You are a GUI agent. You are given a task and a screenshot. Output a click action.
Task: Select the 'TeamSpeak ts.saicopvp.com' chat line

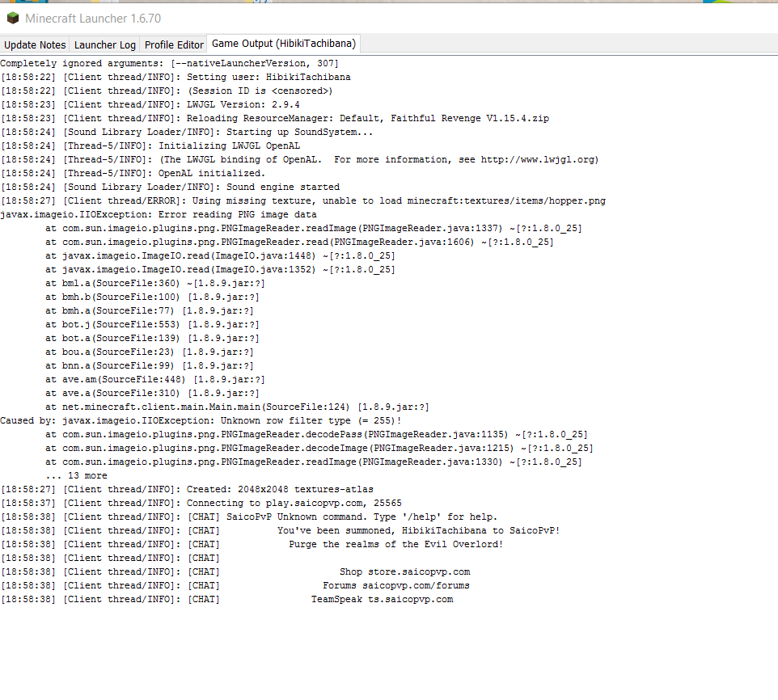click(226, 599)
